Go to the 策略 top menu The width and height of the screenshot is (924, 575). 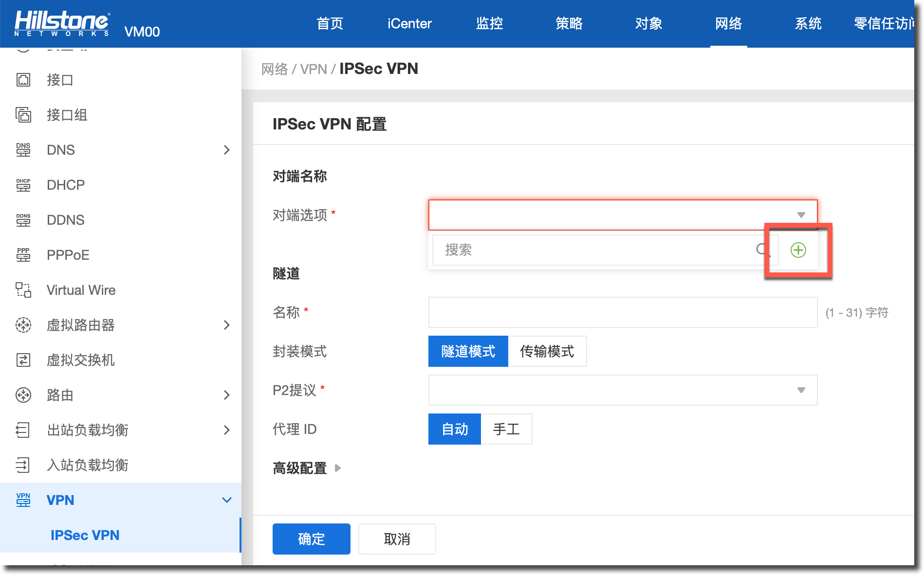click(569, 23)
